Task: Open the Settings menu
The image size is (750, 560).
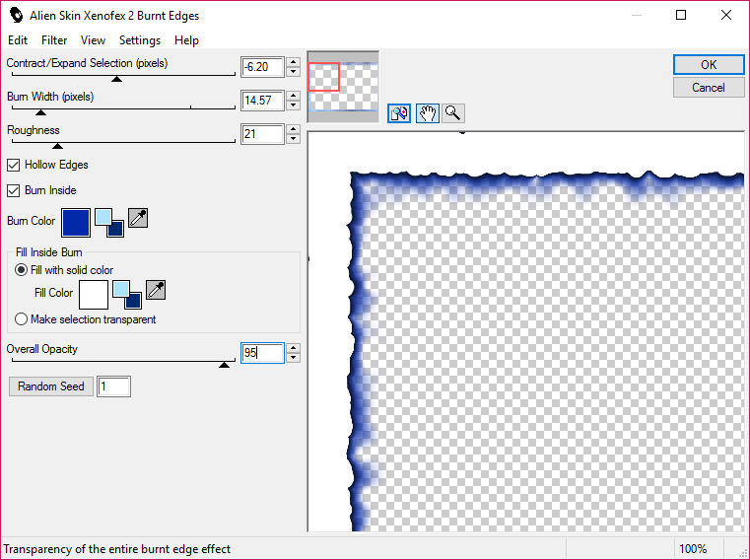Action: pyautogui.click(x=140, y=40)
